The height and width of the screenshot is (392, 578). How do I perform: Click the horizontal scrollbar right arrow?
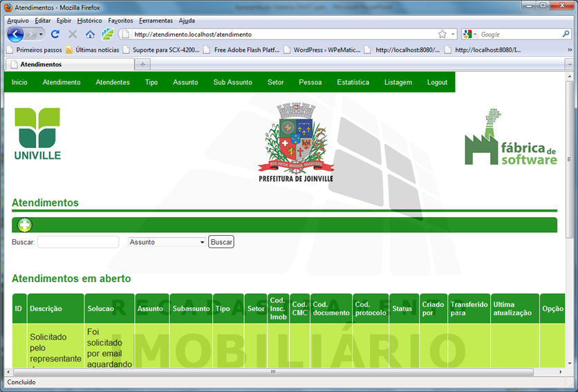(561, 372)
